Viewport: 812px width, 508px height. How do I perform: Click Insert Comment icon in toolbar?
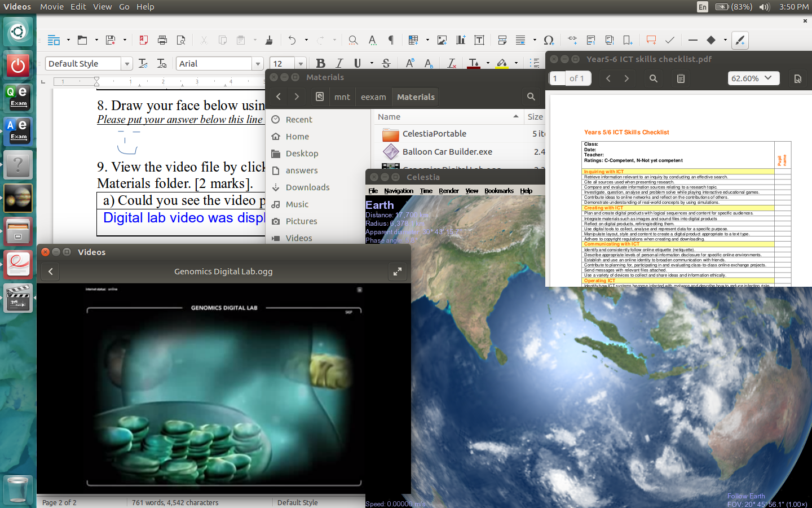click(651, 40)
